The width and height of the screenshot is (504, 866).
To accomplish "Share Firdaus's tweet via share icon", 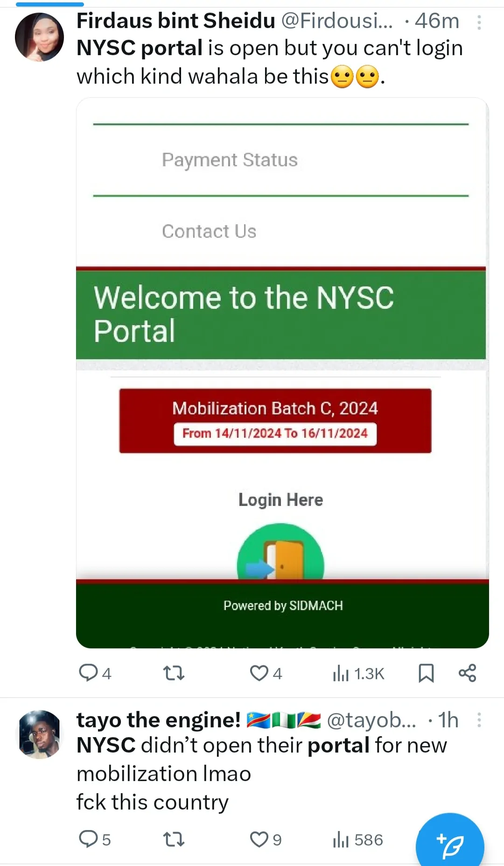I will [x=467, y=673].
